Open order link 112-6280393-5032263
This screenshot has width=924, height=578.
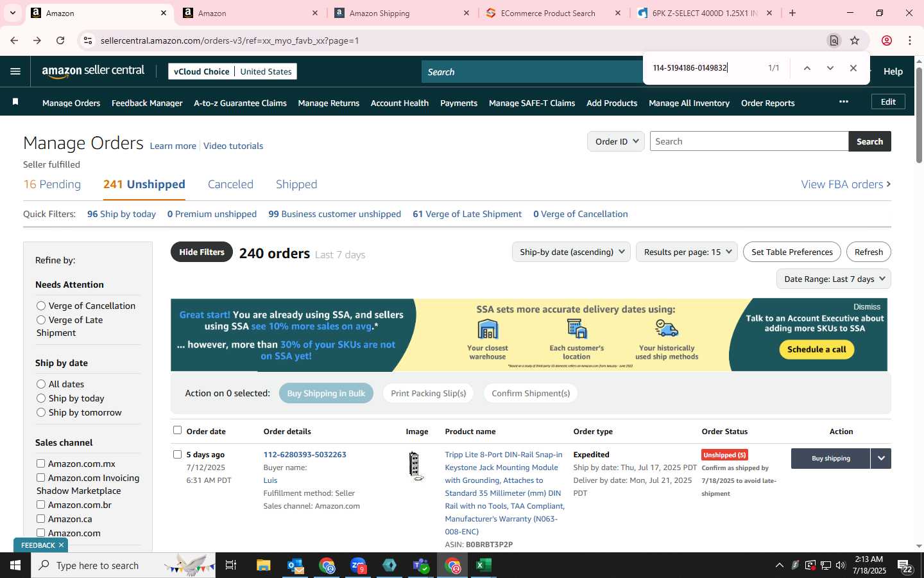tap(305, 455)
